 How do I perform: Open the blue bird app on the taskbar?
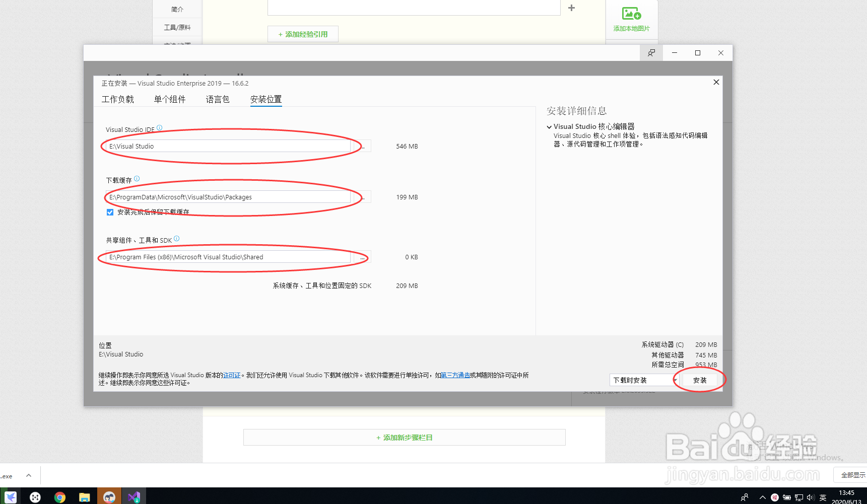11,497
